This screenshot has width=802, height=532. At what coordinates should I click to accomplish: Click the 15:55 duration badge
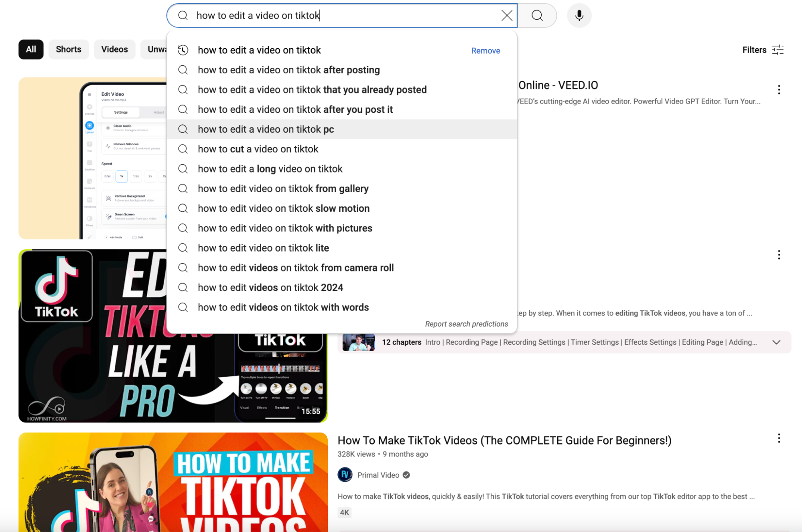[x=311, y=411]
